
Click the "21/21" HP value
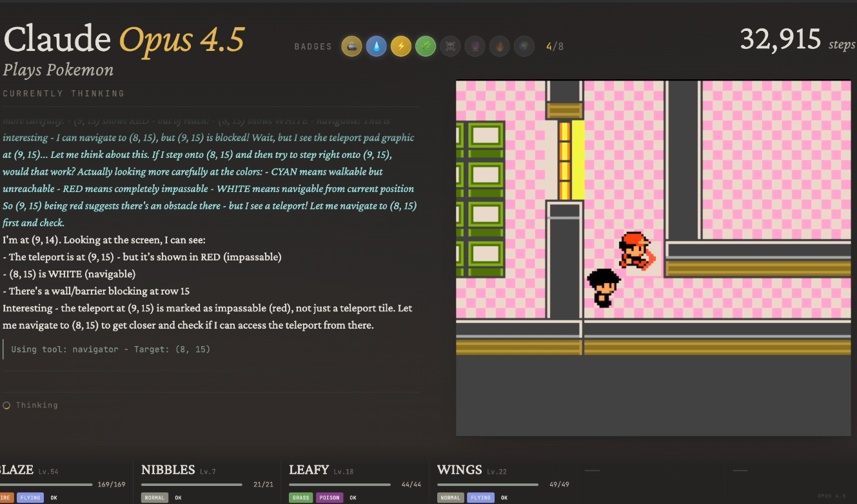[263, 485]
